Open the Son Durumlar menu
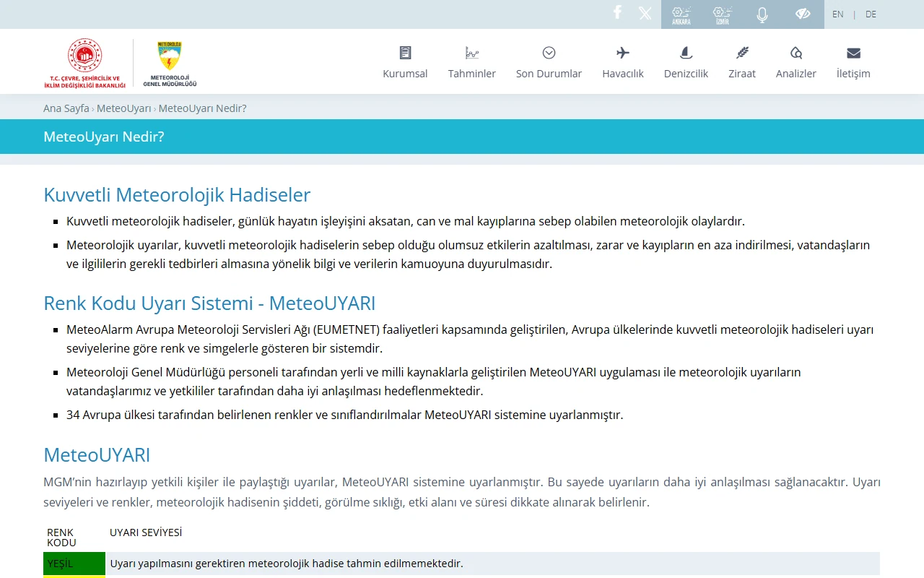Viewport: 924px width, 578px height. click(549, 74)
